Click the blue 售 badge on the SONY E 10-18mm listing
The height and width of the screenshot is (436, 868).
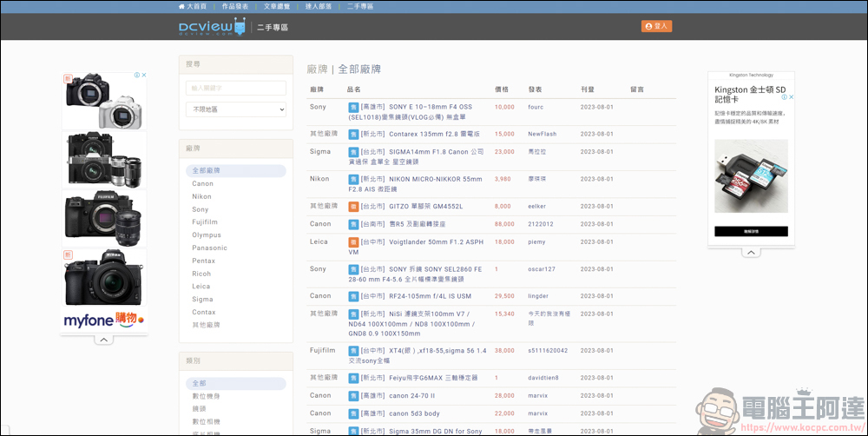tap(353, 108)
